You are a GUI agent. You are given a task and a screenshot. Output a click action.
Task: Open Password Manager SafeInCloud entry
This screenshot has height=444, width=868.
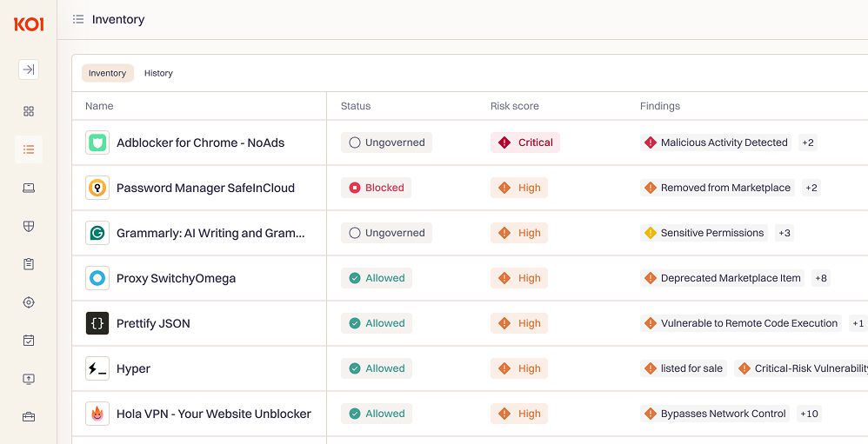click(205, 188)
